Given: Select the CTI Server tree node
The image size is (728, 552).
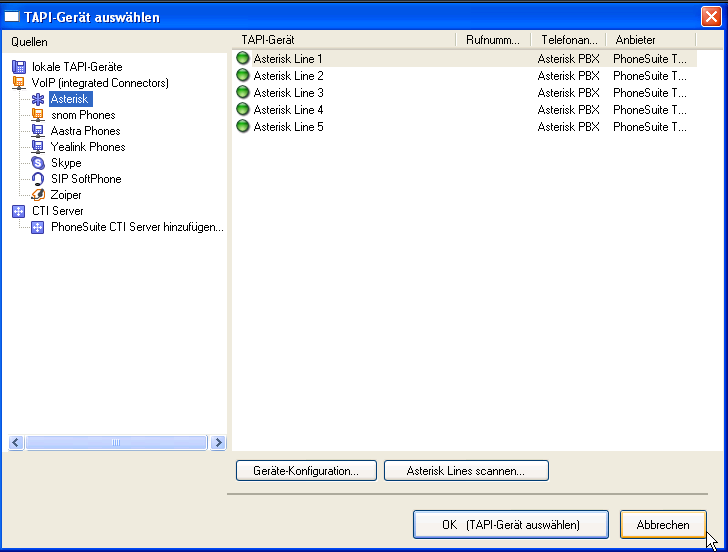Looking at the screenshot, I should [57, 211].
